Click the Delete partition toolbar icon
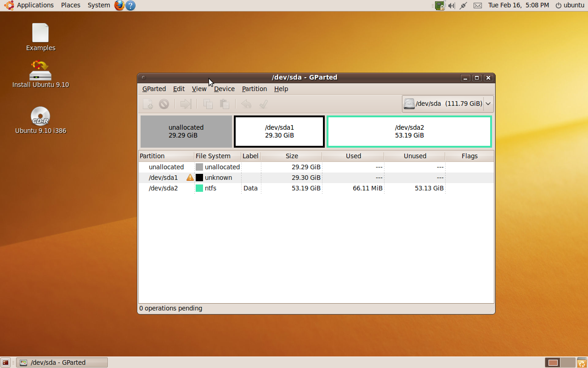 [x=164, y=104]
